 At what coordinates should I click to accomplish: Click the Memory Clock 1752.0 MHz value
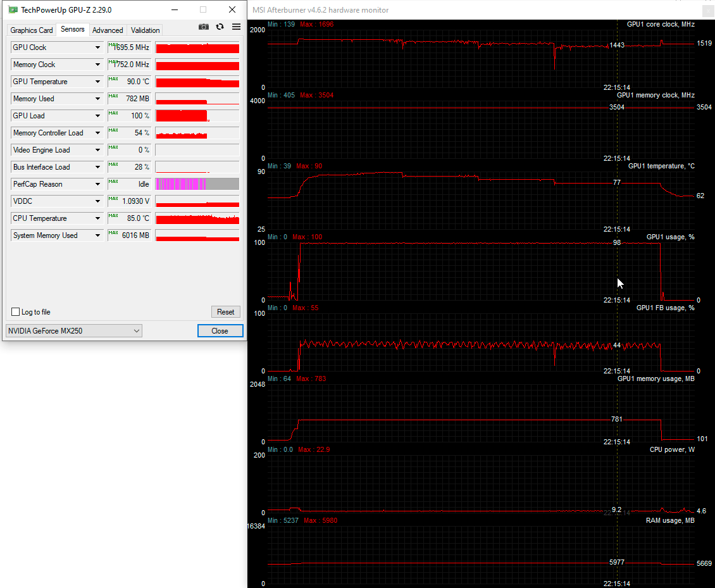coord(130,65)
